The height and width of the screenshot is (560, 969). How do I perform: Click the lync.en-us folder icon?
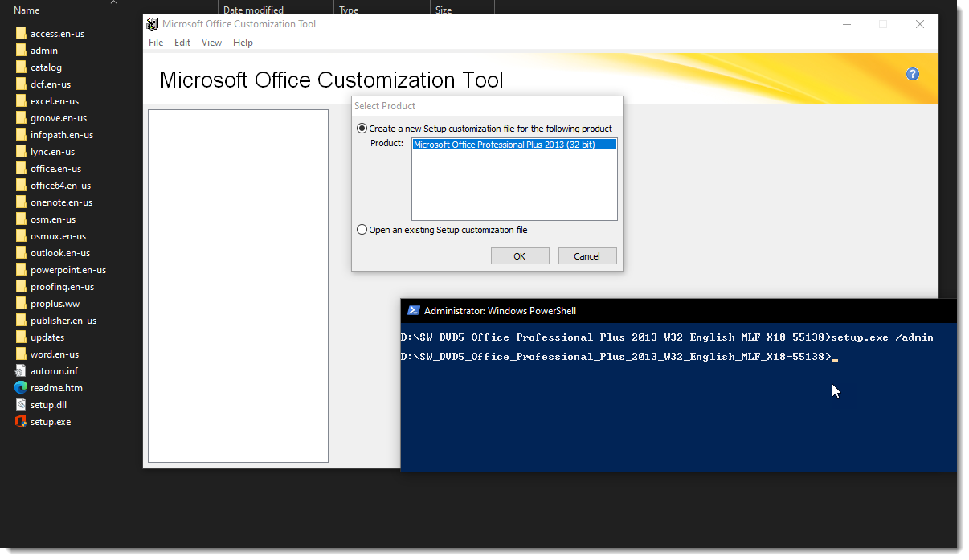[21, 152]
